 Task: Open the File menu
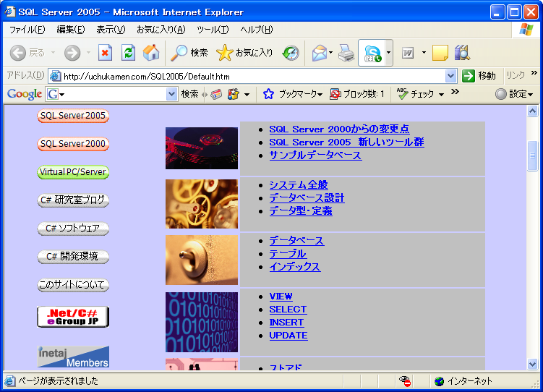point(27,30)
